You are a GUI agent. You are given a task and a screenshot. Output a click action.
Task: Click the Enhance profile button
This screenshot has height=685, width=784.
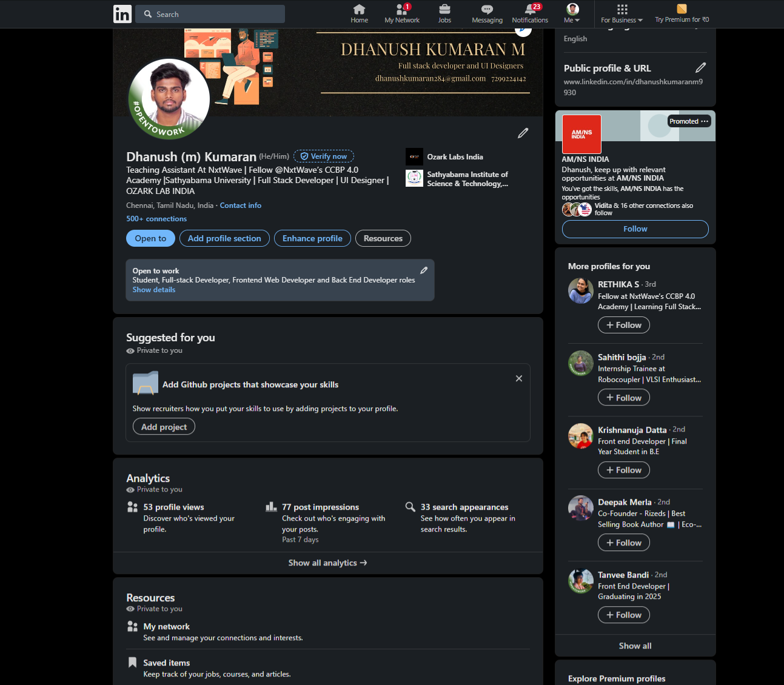click(312, 238)
